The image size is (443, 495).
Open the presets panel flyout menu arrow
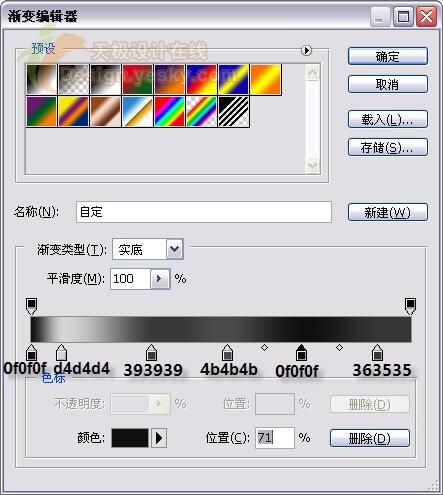pos(306,50)
